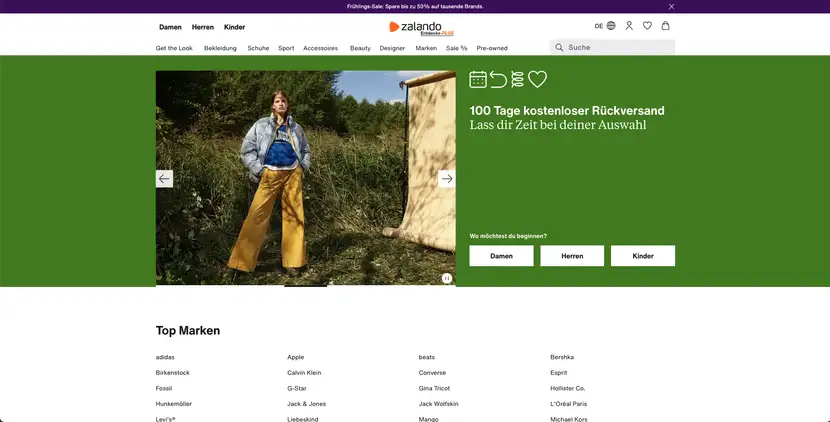Select the Damen tab in top navigation

pyautogui.click(x=170, y=27)
